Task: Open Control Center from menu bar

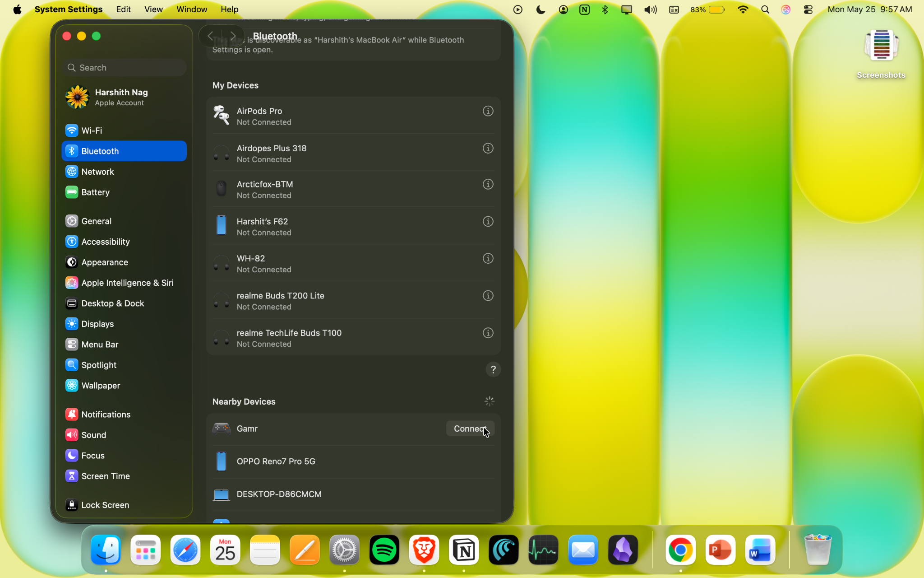Action: coord(808,9)
